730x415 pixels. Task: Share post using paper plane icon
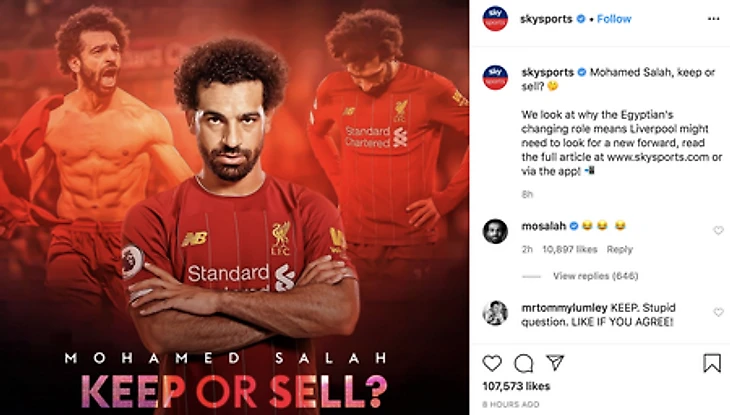(x=555, y=362)
